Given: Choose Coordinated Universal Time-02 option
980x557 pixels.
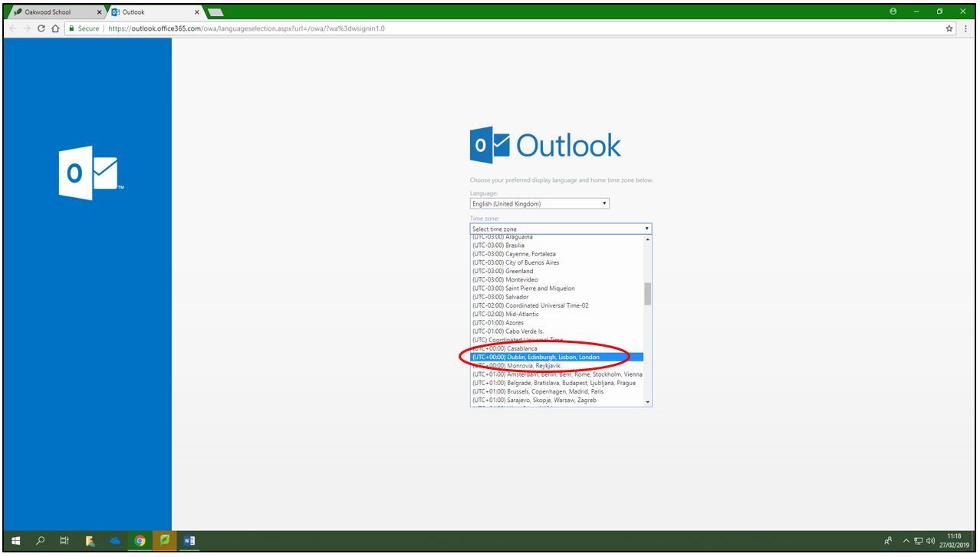Looking at the screenshot, I should click(557, 305).
